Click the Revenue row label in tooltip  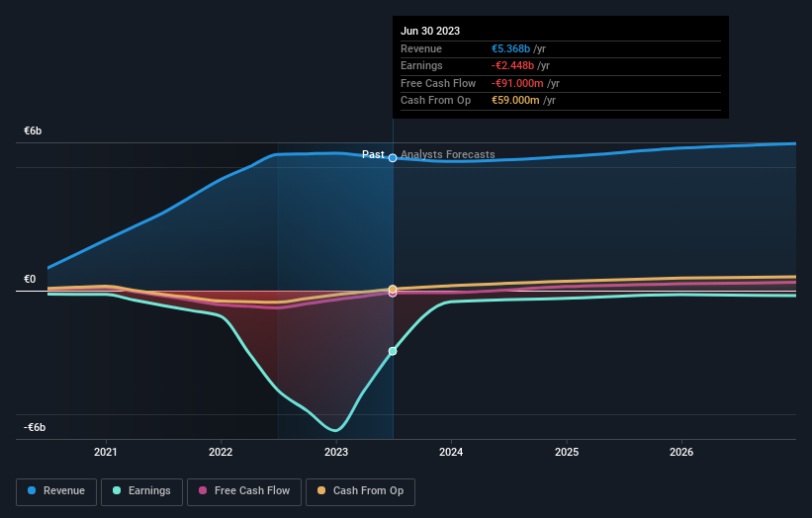tap(421, 48)
